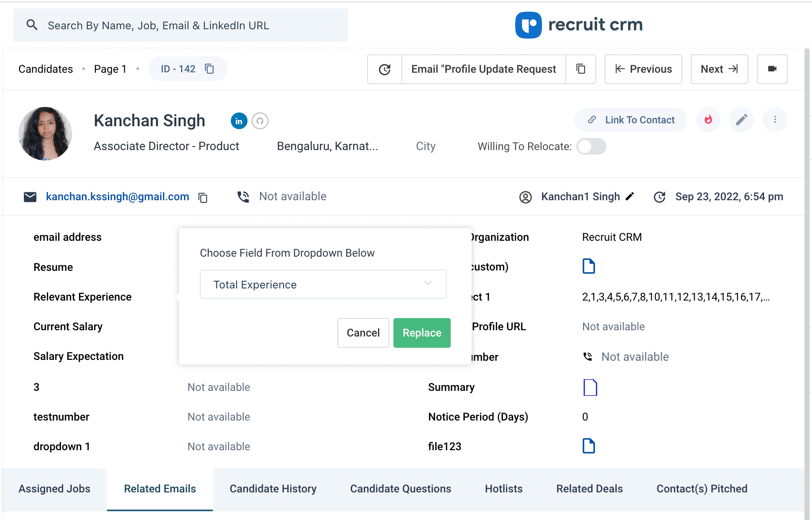
Task: Click Associate Director - Product title
Action: pyautogui.click(x=166, y=146)
